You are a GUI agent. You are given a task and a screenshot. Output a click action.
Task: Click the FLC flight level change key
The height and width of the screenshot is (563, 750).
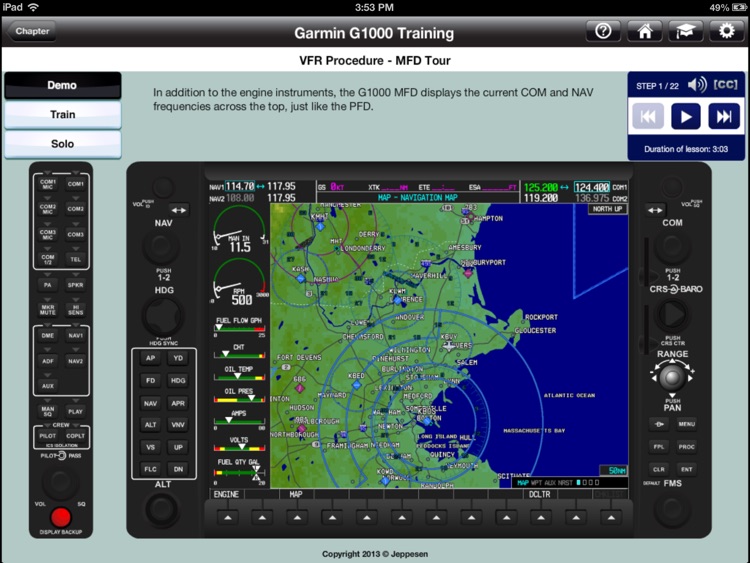[150, 469]
